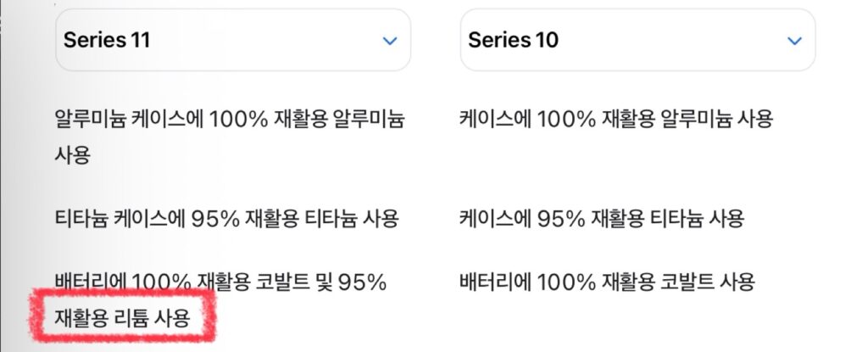Click the bold Series 10 label text
The height and width of the screenshot is (352, 868).
point(513,40)
